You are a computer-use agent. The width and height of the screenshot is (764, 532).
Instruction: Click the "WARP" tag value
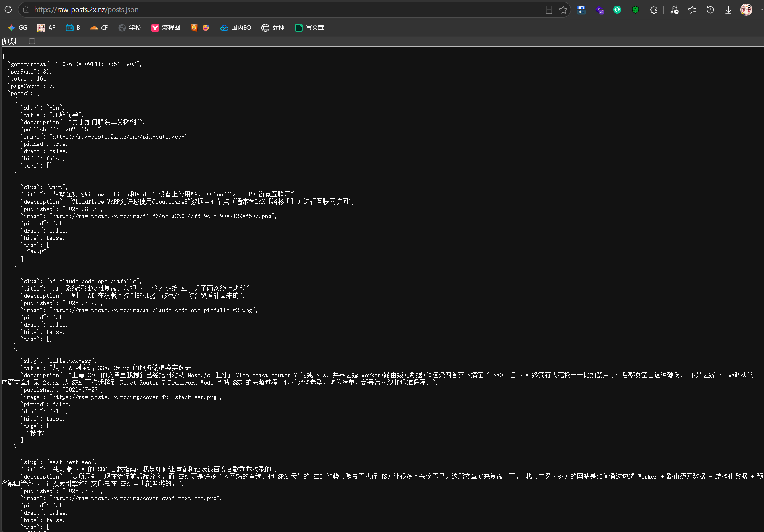36,252
